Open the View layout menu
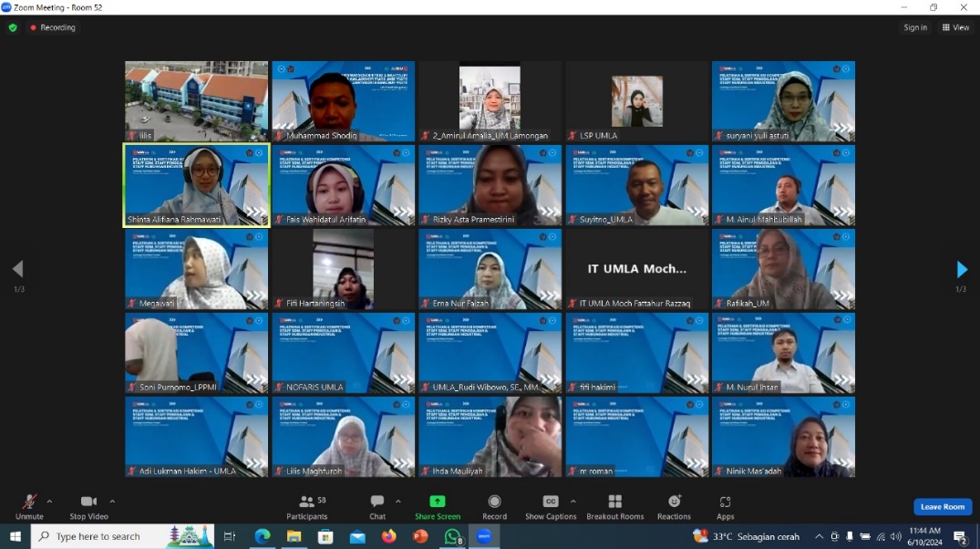This screenshot has width=980, height=549. coord(956,27)
